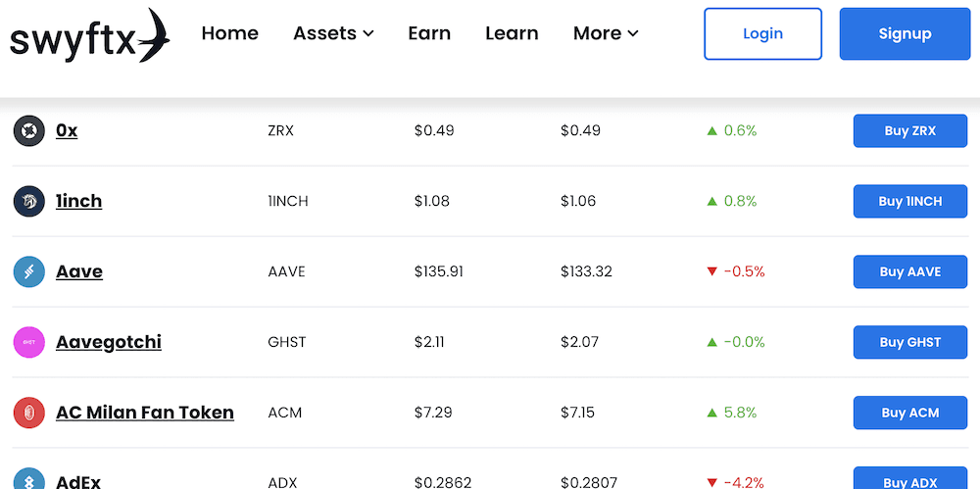This screenshot has height=489, width=980.
Task: Click the Aavegotchi pink coin icon
Action: pos(29,342)
